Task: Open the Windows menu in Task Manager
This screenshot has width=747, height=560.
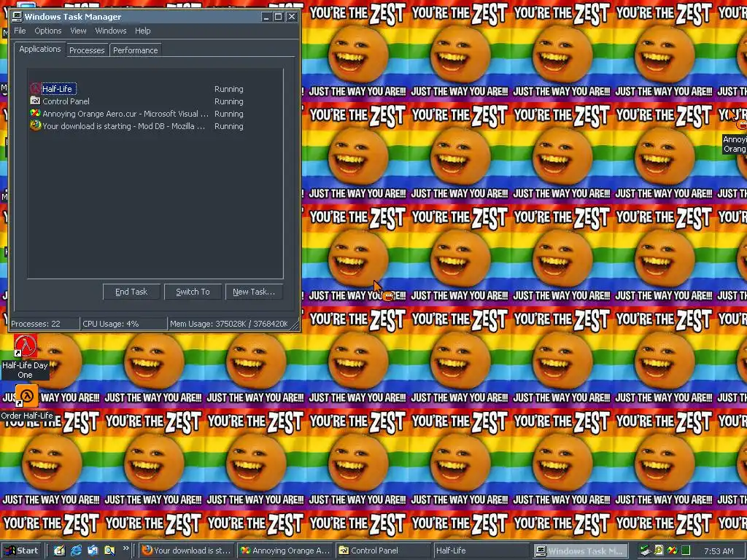Action: point(111,31)
